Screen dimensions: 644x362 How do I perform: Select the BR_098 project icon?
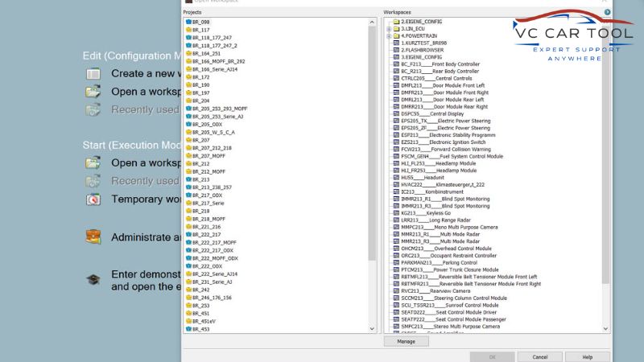click(188, 22)
